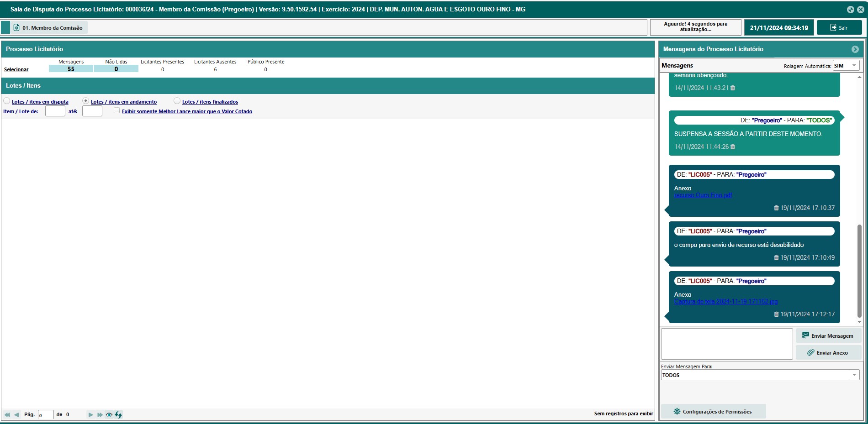868x424 pixels.
Task: Go to the first page with double-left arrows
Action: pyautogui.click(x=7, y=414)
